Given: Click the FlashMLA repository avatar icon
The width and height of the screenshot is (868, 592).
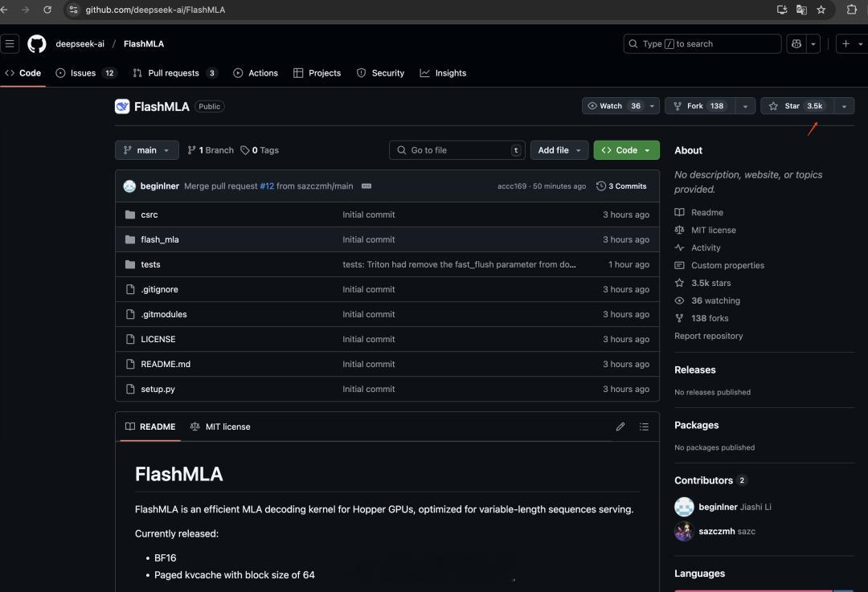Looking at the screenshot, I should pos(122,106).
